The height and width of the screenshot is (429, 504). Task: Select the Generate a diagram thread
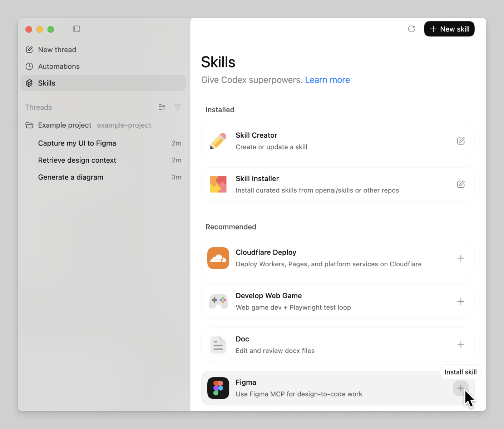(70, 177)
